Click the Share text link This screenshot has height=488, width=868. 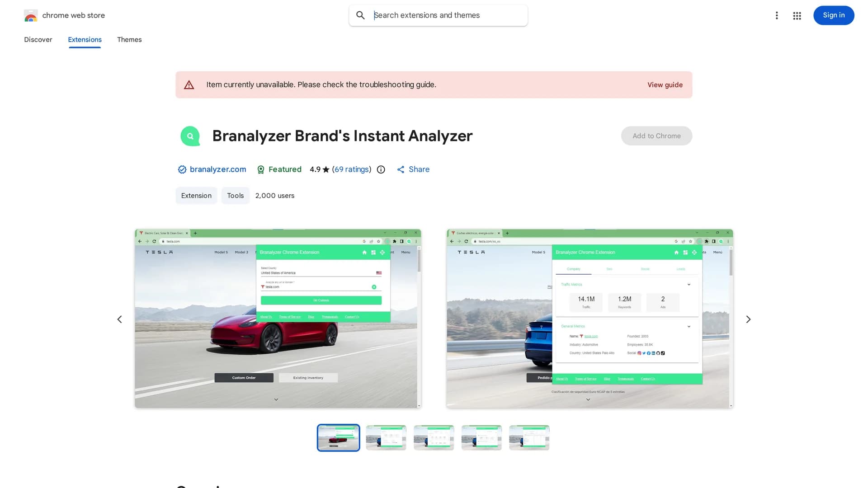pos(419,169)
